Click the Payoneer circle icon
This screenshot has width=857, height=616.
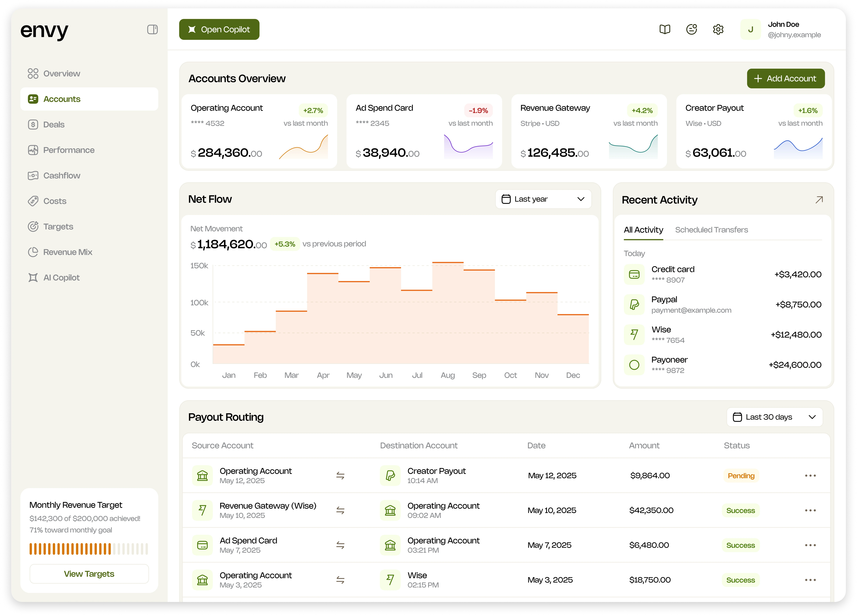click(x=634, y=365)
